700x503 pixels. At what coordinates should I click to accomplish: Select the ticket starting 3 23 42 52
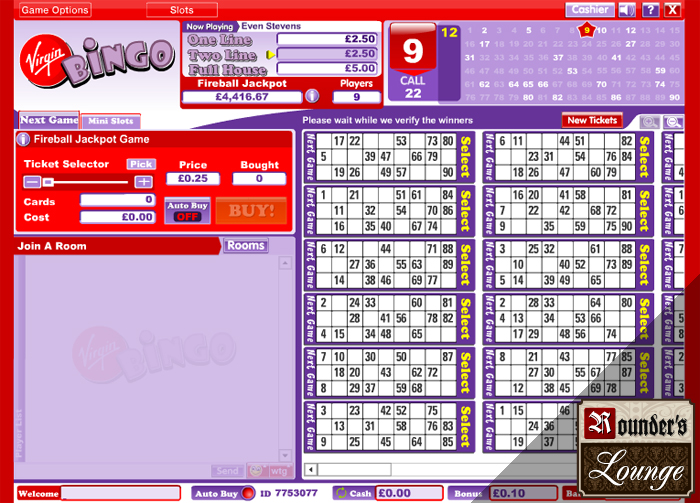pyautogui.click(x=465, y=427)
